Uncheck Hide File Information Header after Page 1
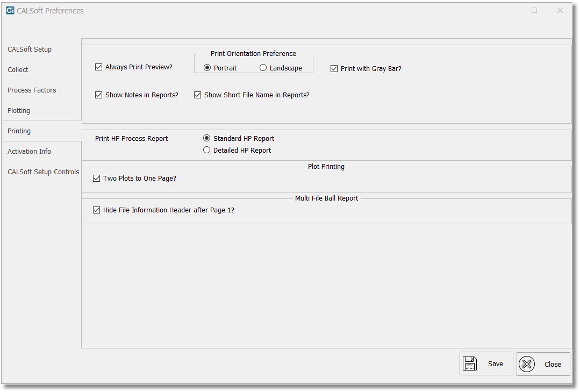This screenshot has height=392, width=580. click(x=97, y=210)
